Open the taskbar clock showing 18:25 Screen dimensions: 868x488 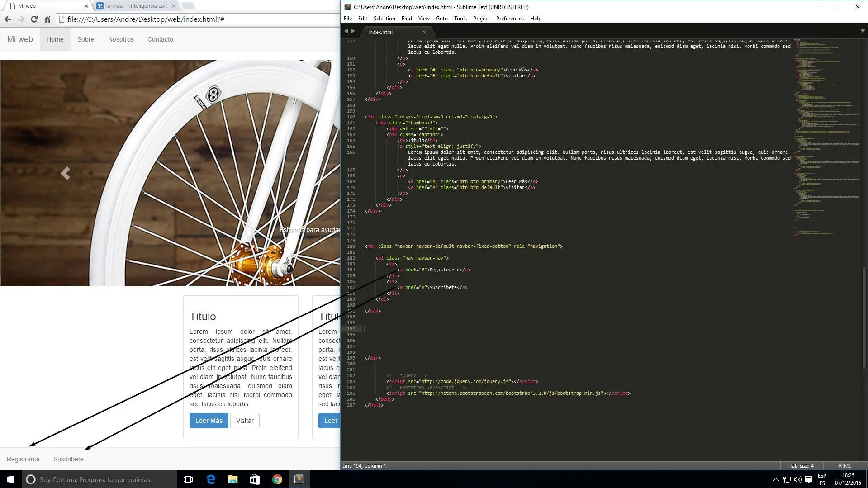(848, 479)
